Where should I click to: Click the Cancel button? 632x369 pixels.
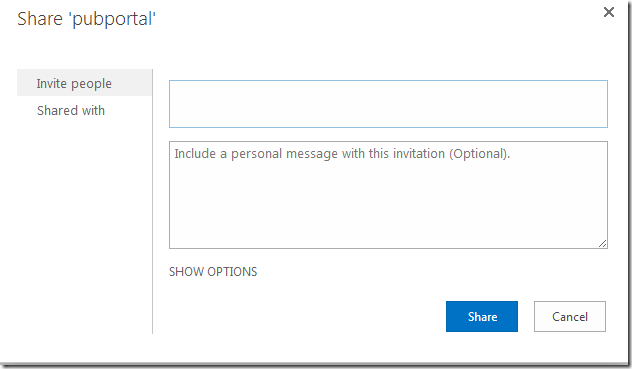570,317
